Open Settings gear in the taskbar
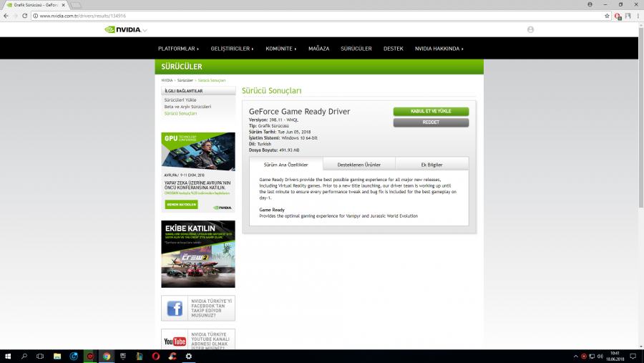The width and height of the screenshot is (644, 363). (x=188, y=356)
